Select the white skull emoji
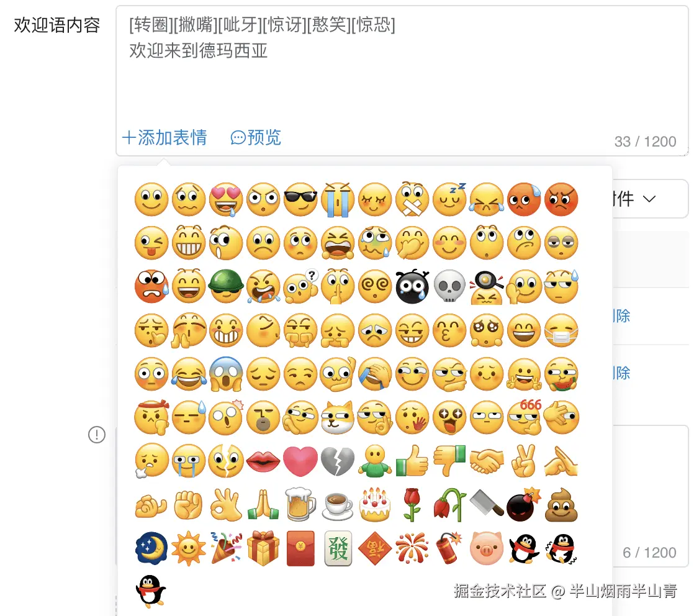 449,286
